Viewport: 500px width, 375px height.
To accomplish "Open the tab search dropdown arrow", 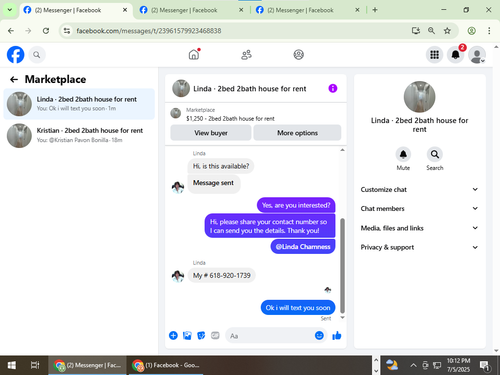I will click(10, 10).
